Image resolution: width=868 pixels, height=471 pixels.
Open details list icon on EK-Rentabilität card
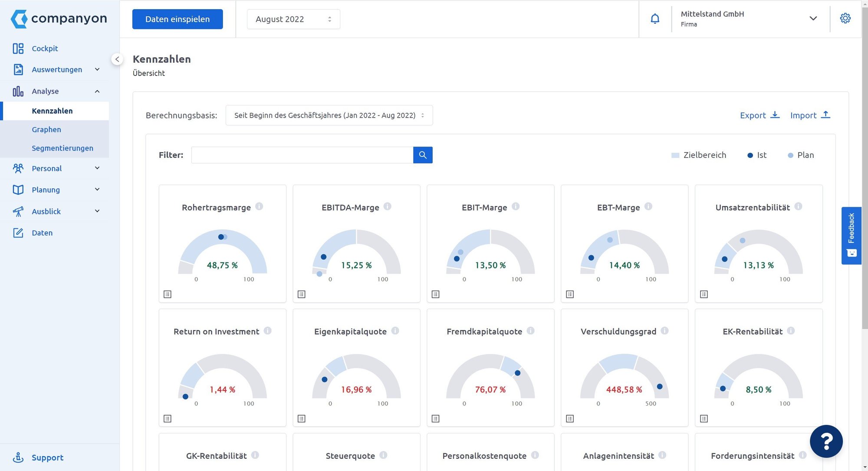[x=704, y=419]
